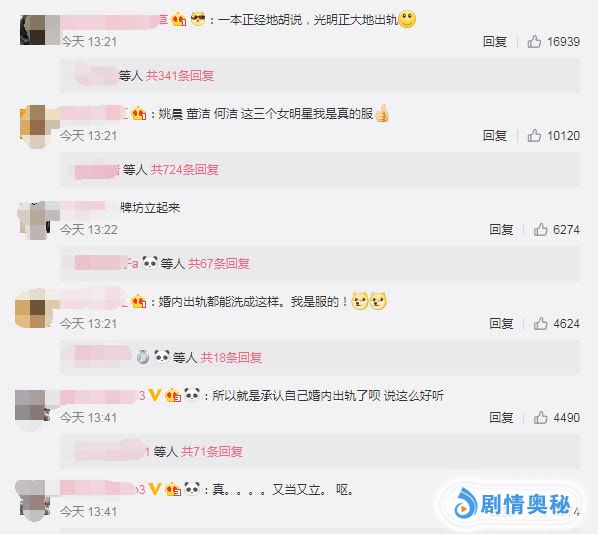
Task: Open 共71条回复 reply thread
Action: [212, 452]
